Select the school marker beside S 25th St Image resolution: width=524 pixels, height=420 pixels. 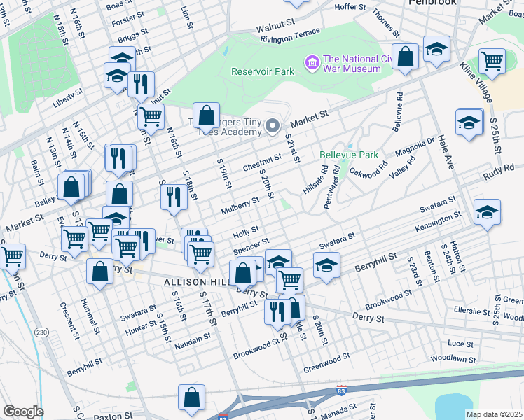tap(469, 125)
